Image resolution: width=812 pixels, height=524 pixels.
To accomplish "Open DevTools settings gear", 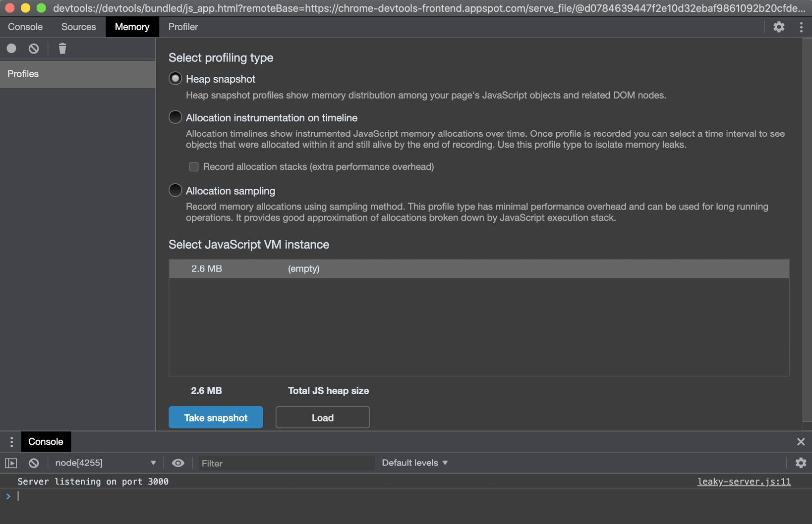I will tap(778, 27).
